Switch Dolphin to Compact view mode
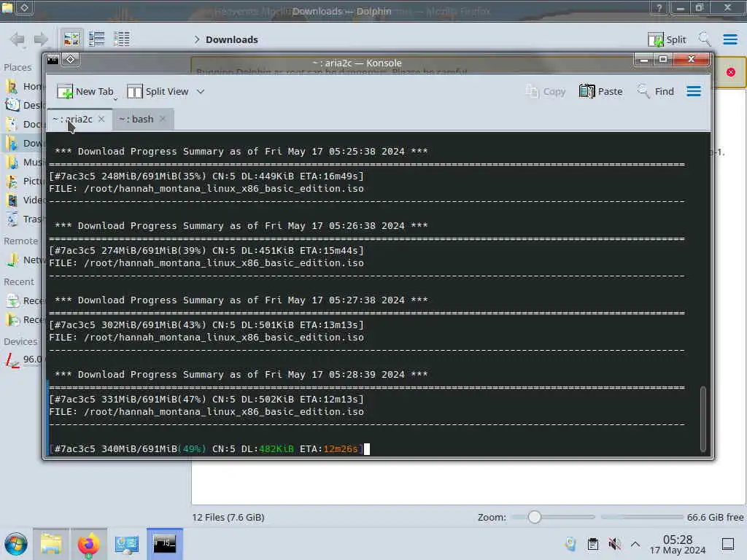Image resolution: width=747 pixels, height=560 pixels. (x=97, y=39)
